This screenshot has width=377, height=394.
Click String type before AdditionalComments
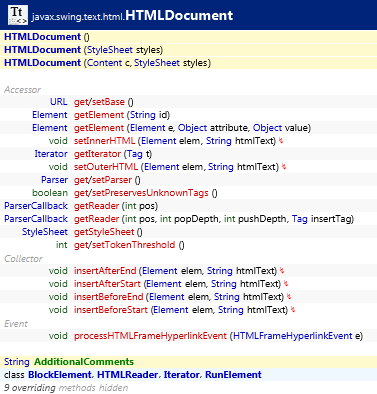coord(17,362)
